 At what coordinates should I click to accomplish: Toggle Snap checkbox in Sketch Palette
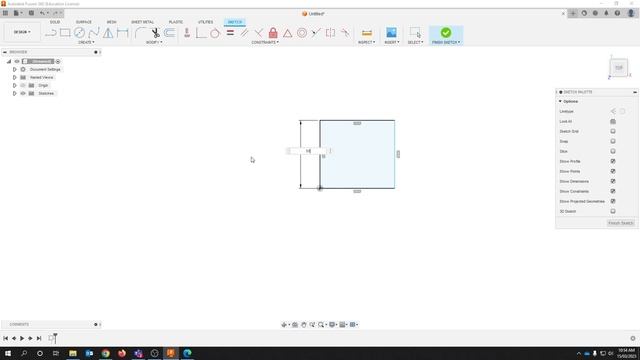click(613, 141)
